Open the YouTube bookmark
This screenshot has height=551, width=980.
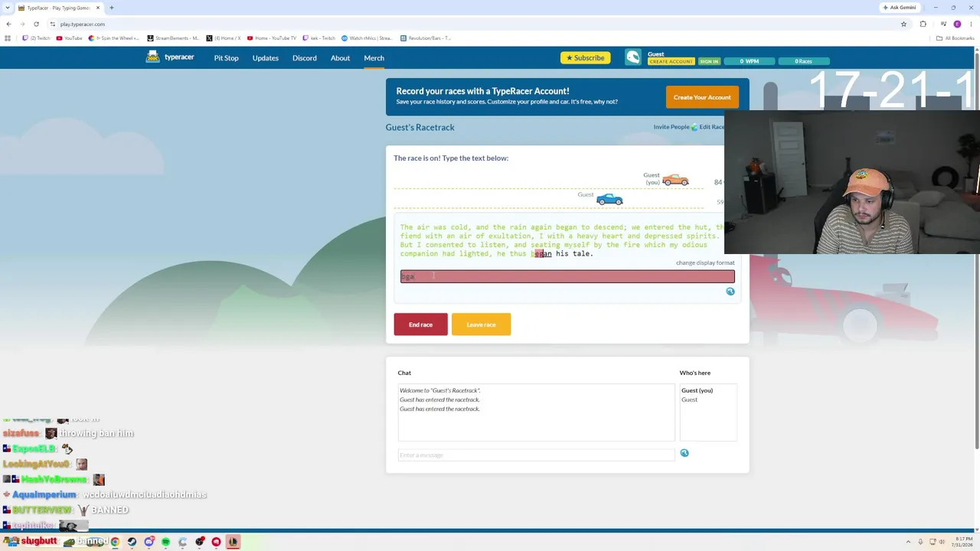[69, 38]
